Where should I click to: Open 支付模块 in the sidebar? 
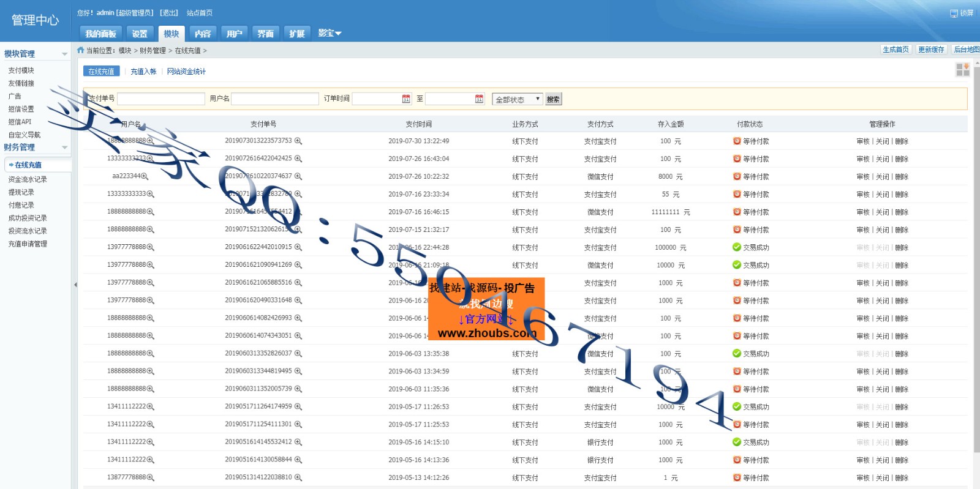click(21, 70)
